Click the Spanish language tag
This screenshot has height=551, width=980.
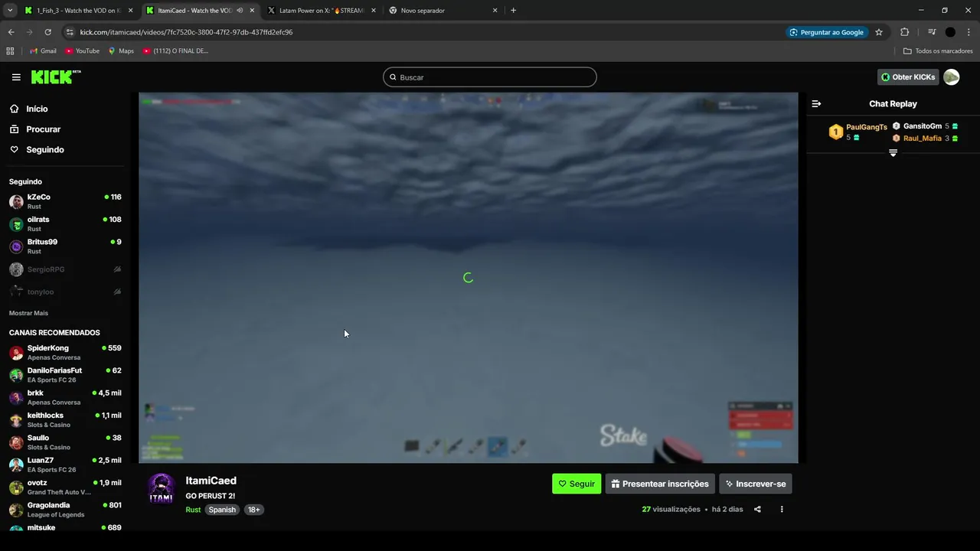pos(222,510)
